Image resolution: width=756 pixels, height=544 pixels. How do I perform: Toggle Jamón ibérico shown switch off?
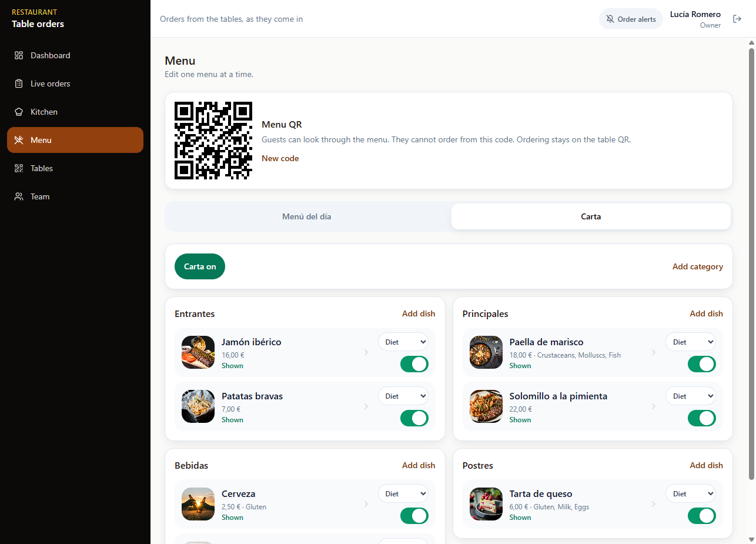[x=414, y=364]
